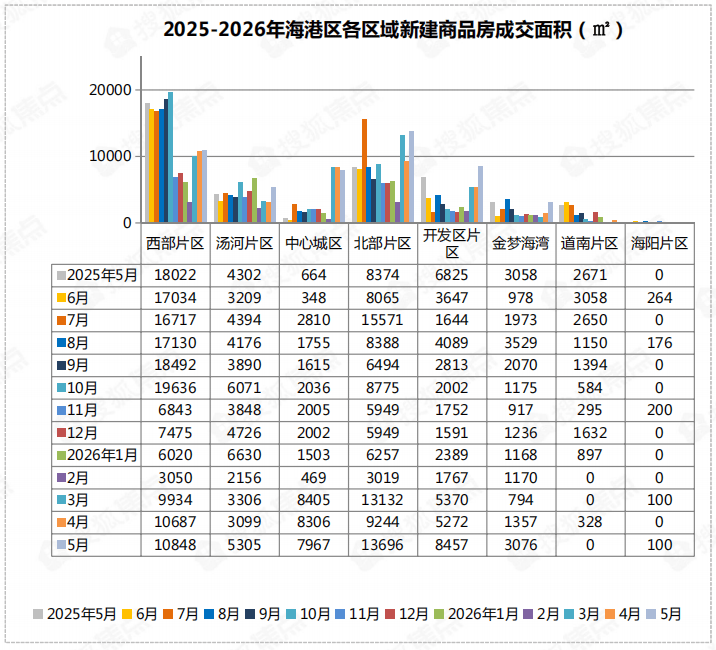Click the 海阳片区 column header
The width and height of the screenshot is (716, 650).
659,243
